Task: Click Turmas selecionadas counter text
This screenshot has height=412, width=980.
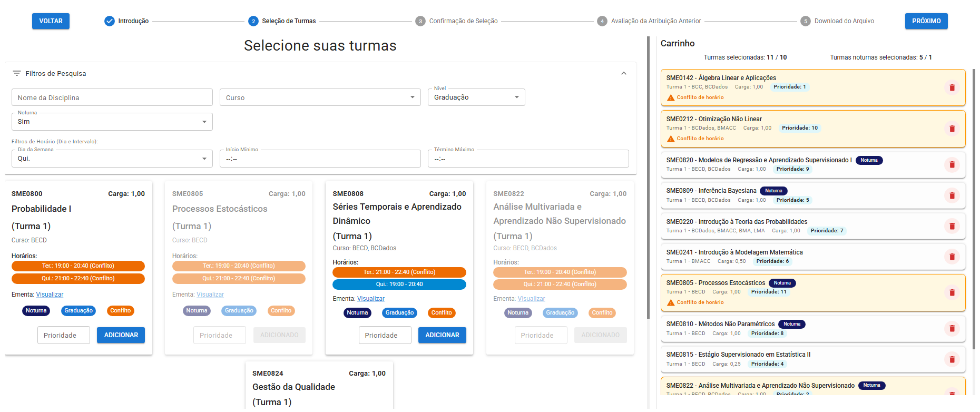Action: (745, 57)
